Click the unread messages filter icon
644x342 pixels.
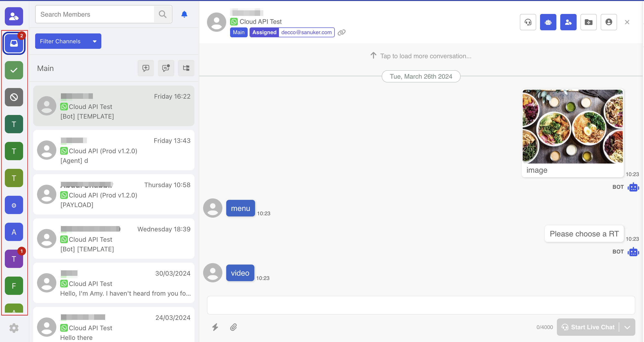point(166,68)
